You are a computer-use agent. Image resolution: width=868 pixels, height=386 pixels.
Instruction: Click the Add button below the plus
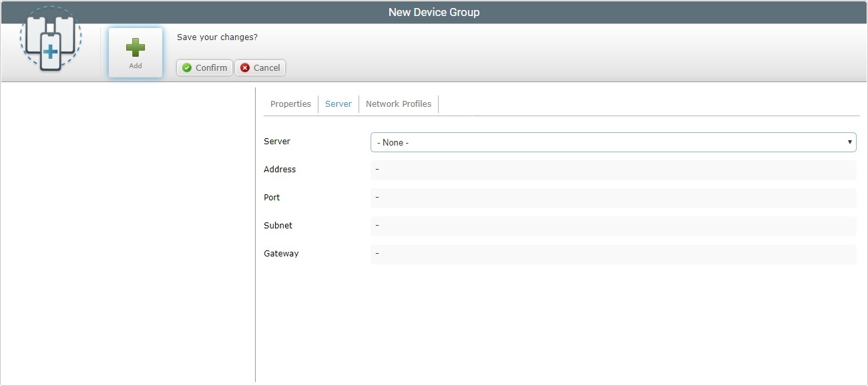point(136,65)
